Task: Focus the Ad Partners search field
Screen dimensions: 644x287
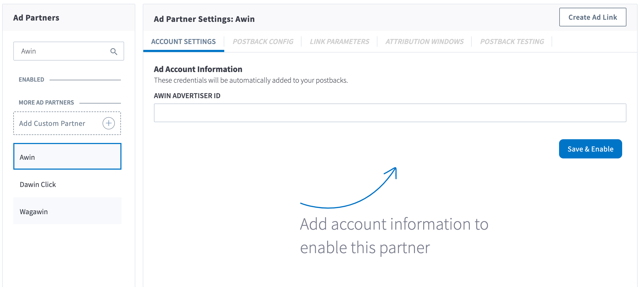Action: [68, 51]
